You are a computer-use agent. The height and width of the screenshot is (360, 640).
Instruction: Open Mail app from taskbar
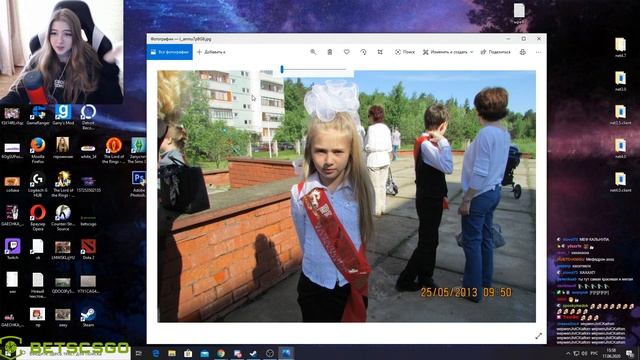pyautogui.click(x=204, y=353)
